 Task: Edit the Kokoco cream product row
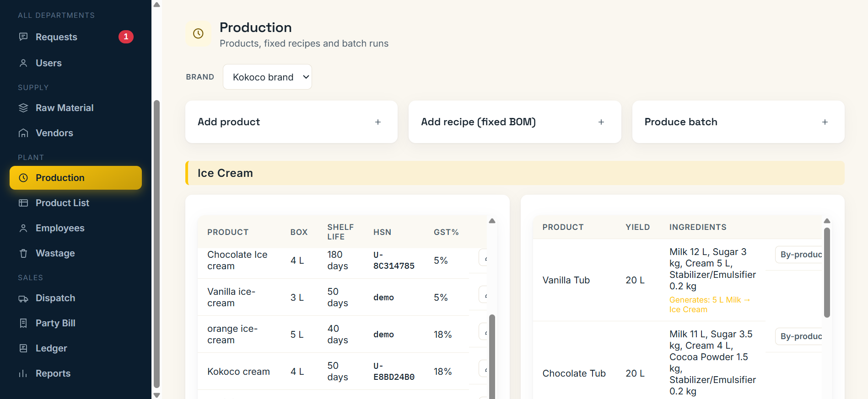483,369
